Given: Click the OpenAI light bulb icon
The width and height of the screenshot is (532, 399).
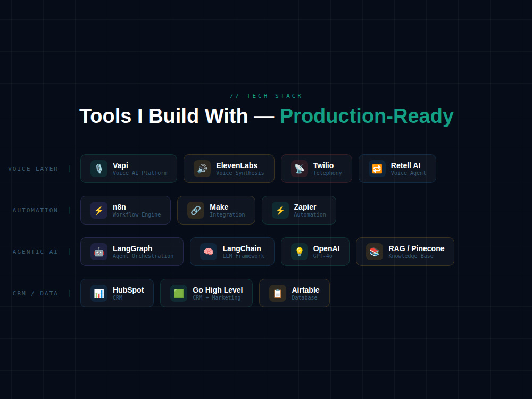Looking at the screenshot, I should [x=299, y=252].
